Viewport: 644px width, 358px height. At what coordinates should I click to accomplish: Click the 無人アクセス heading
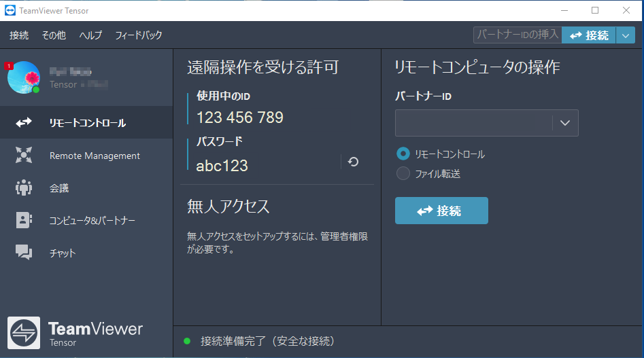[x=228, y=207]
